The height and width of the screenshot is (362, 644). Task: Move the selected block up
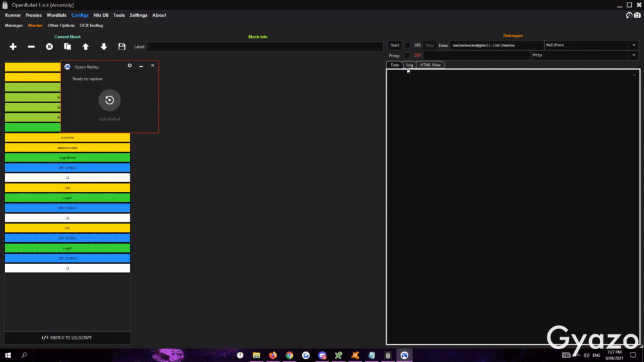pos(86,47)
